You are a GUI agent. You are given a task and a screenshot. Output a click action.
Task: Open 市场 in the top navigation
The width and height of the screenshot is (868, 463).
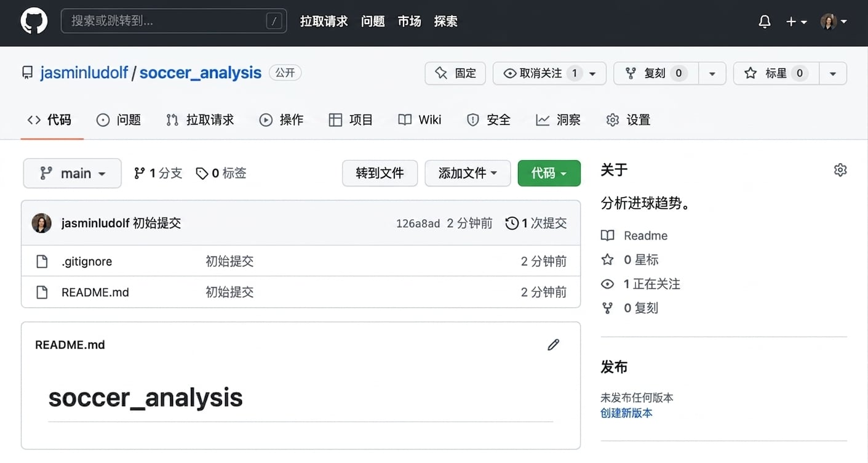point(409,22)
